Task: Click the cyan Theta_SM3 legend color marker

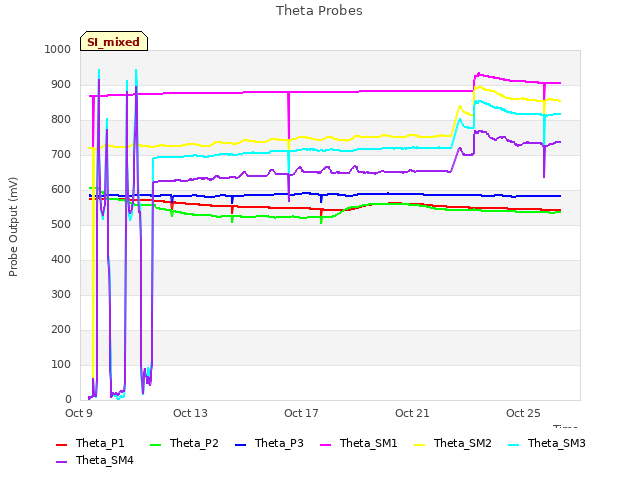Action: point(513,444)
